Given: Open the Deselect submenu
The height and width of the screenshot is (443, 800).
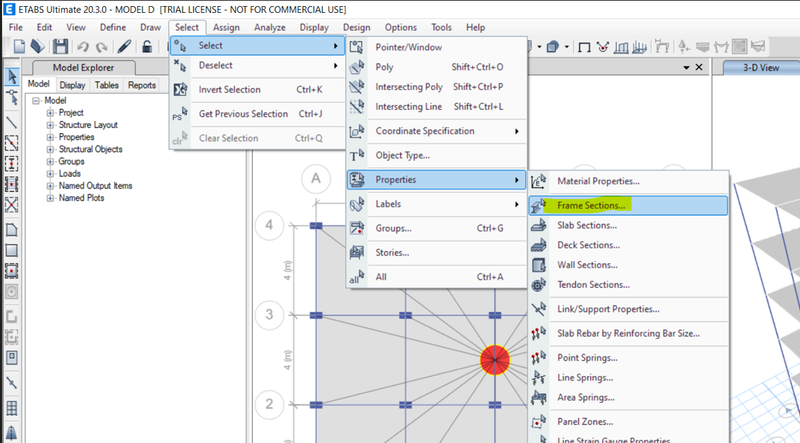Looking at the screenshot, I should pos(258,65).
